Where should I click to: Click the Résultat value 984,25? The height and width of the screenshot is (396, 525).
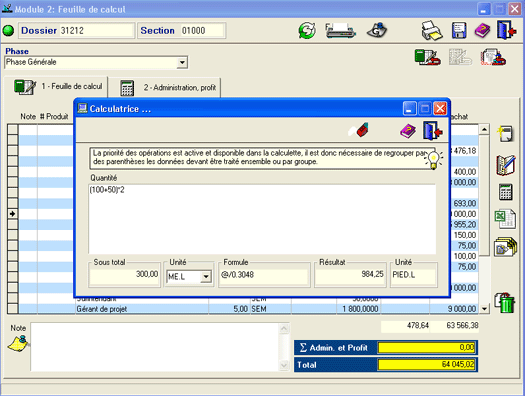click(x=350, y=274)
